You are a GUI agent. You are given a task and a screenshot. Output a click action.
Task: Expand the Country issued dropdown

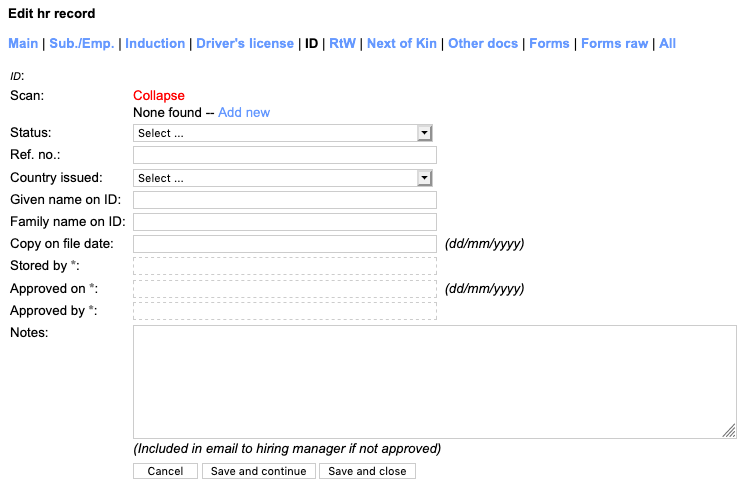coord(282,178)
